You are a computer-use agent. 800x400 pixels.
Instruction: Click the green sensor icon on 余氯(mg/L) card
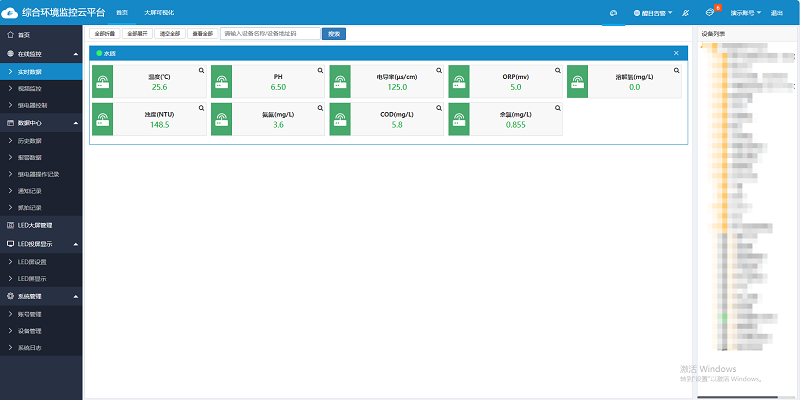(459, 119)
